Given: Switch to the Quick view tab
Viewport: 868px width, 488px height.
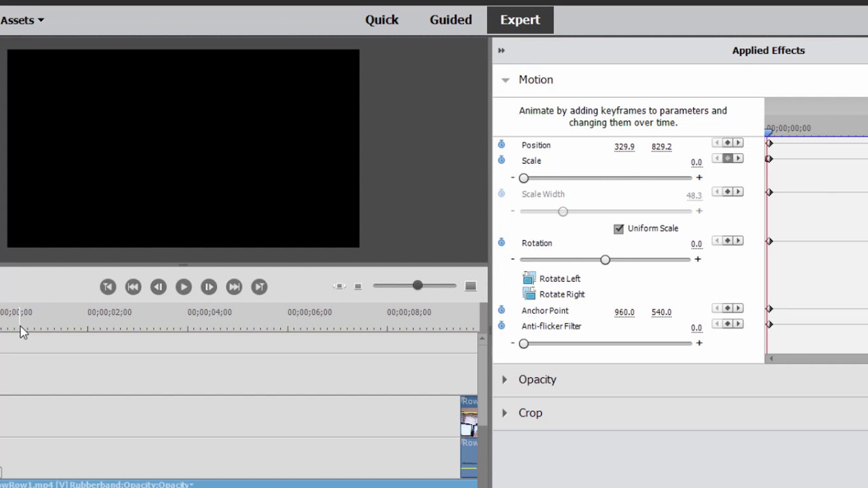Looking at the screenshot, I should (x=382, y=20).
